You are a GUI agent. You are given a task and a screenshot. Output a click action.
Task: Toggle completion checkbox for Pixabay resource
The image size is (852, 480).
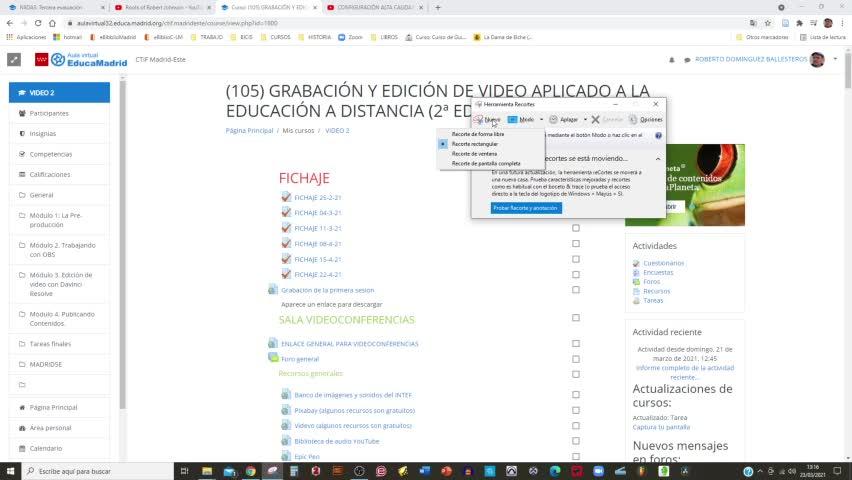click(575, 410)
